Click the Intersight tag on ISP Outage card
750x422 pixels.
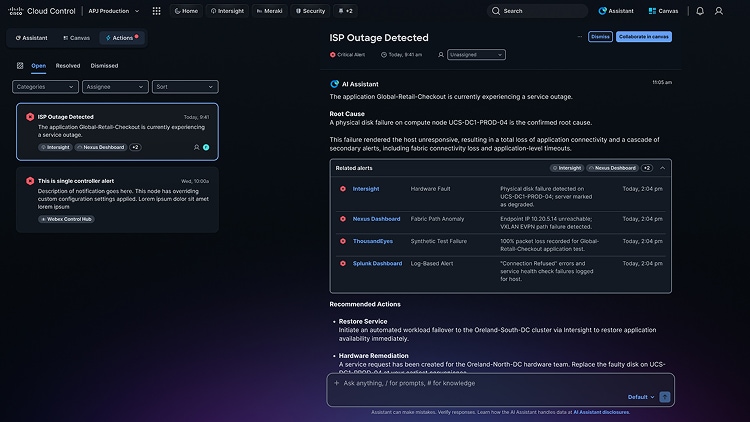[x=55, y=147]
